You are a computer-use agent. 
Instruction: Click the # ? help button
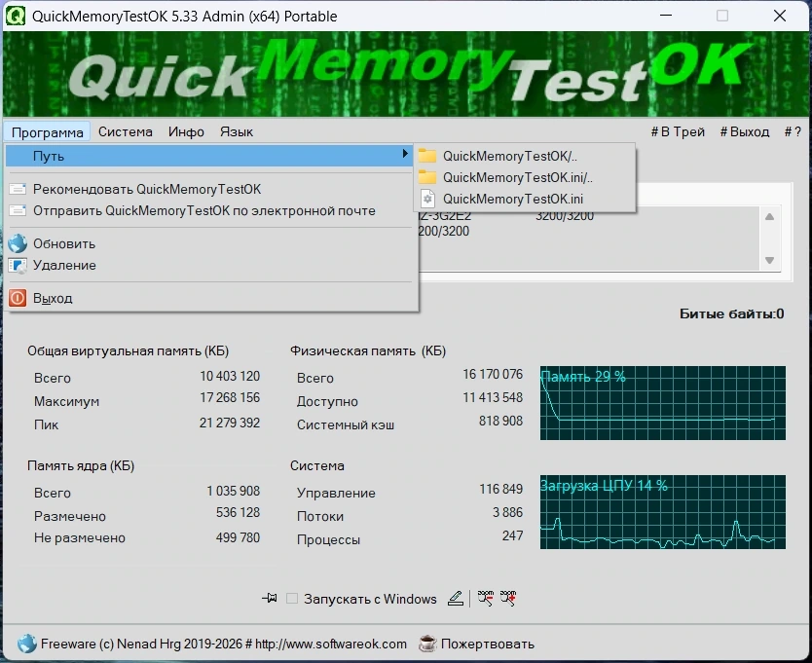point(793,131)
